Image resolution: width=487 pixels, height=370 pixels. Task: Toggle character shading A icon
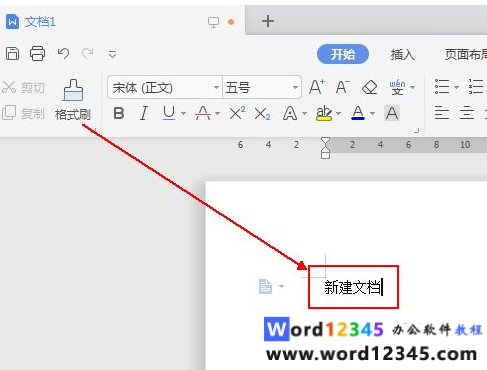pos(392,113)
